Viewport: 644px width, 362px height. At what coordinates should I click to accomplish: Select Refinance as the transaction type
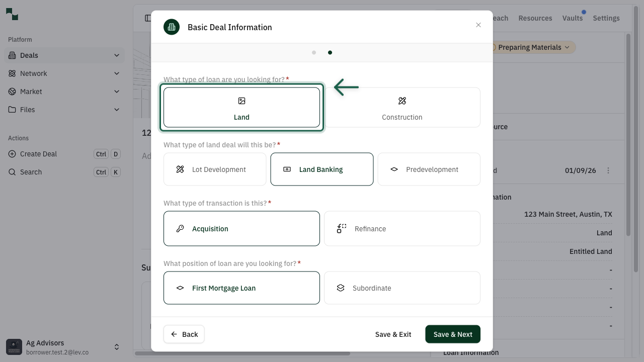pos(402,228)
